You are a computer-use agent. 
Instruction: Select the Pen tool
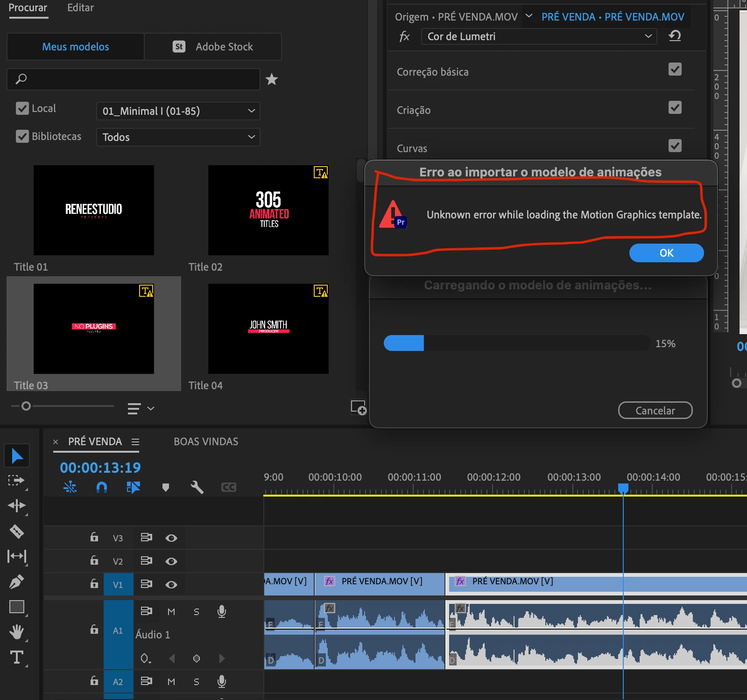pyautogui.click(x=17, y=581)
